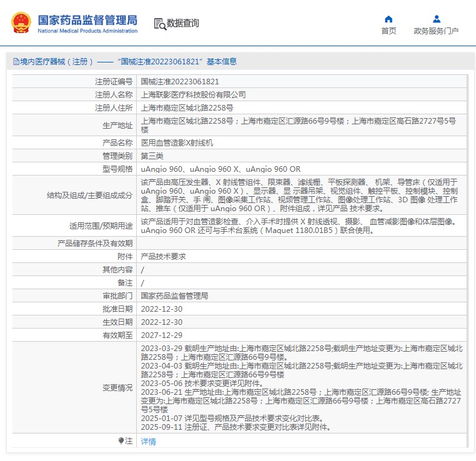
Task: Click the National Medical Products Administration subtitle
Action: pos(87,31)
